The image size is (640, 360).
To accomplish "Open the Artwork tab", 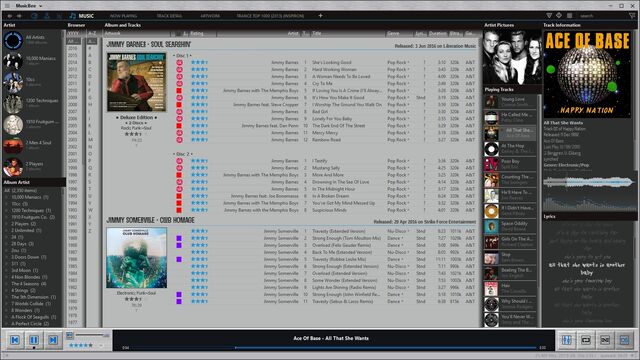I will 210,16.
